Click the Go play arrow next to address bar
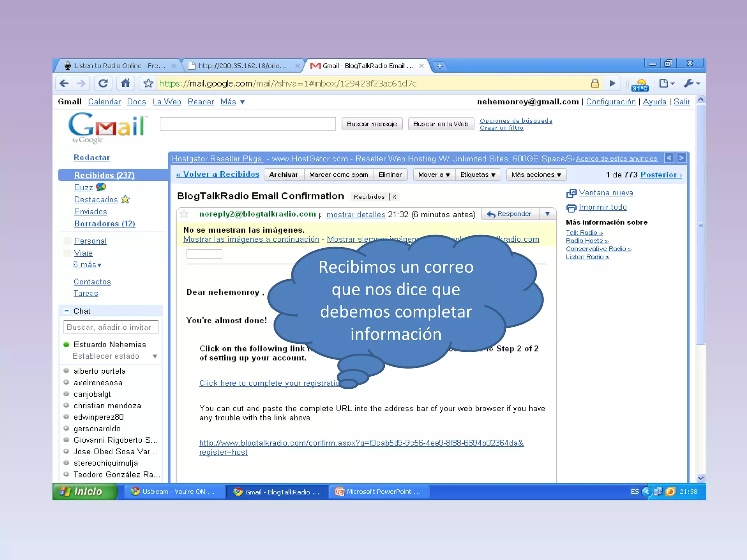747x560 pixels. point(612,83)
